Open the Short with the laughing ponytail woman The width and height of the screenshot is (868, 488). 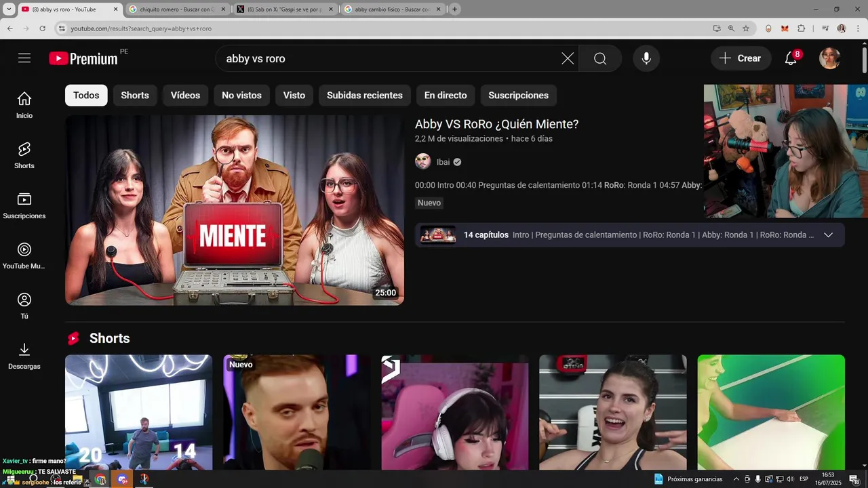pyautogui.click(x=613, y=412)
